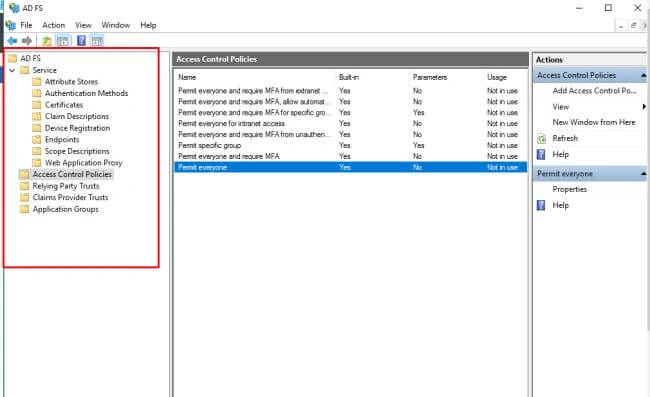The image size is (650, 397).
Task: Open the Help menu in the menu bar
Action: (x=148, y=25)
